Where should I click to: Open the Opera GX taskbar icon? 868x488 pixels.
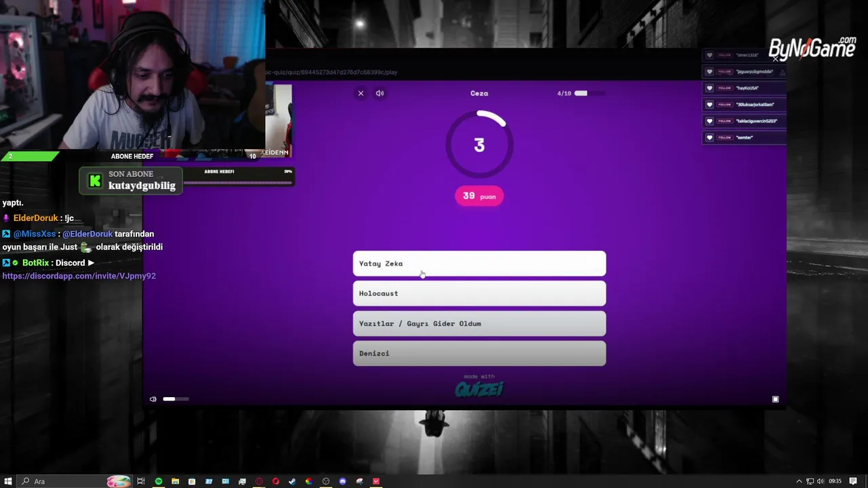(x=259, y=481)
